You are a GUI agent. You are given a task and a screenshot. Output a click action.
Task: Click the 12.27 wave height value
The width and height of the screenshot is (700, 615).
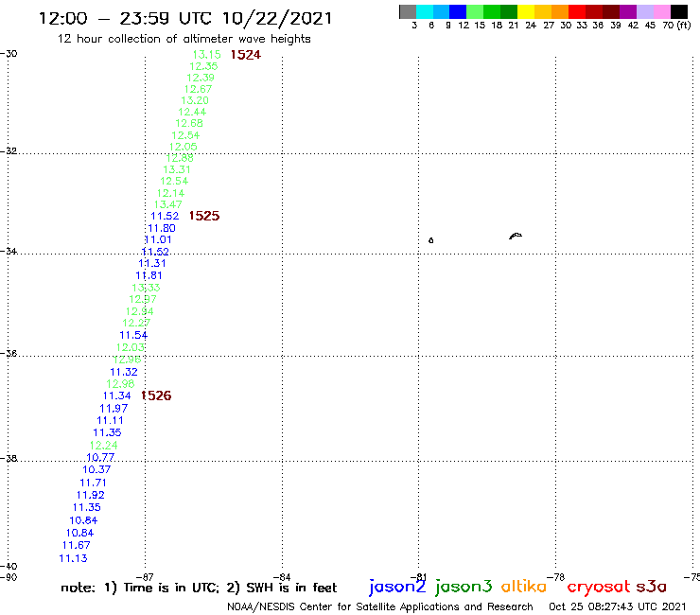[136, 323]
